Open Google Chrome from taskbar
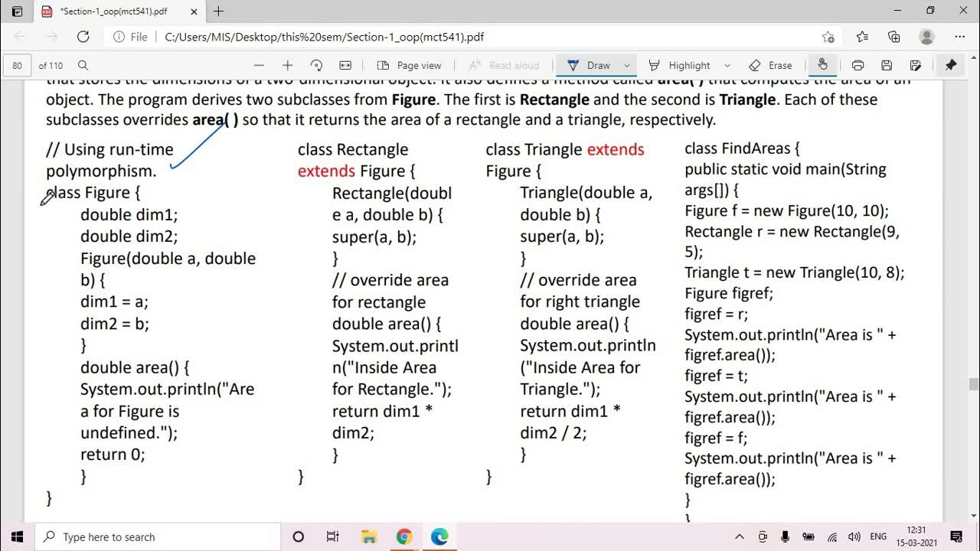Viewport: 980px width, 551px height. pos(404,536)
